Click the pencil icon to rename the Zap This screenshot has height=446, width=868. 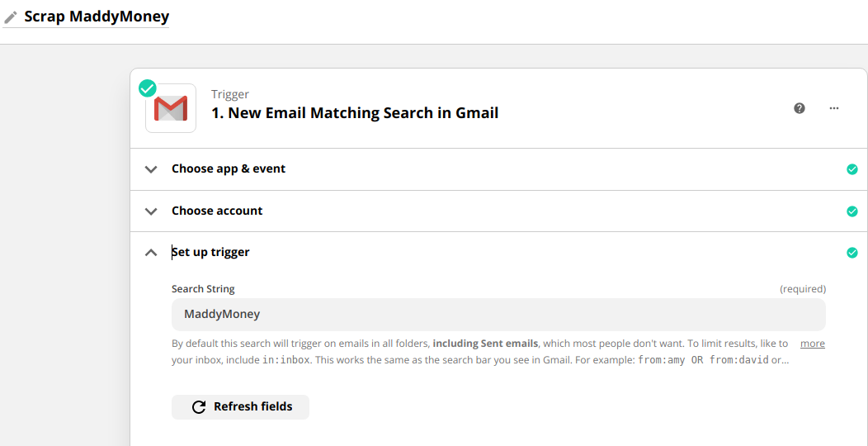click(x=11, y=17)
